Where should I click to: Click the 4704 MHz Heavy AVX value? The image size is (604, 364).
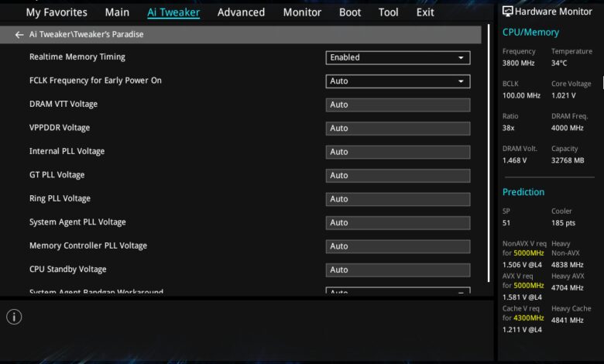tap(568, 288)
